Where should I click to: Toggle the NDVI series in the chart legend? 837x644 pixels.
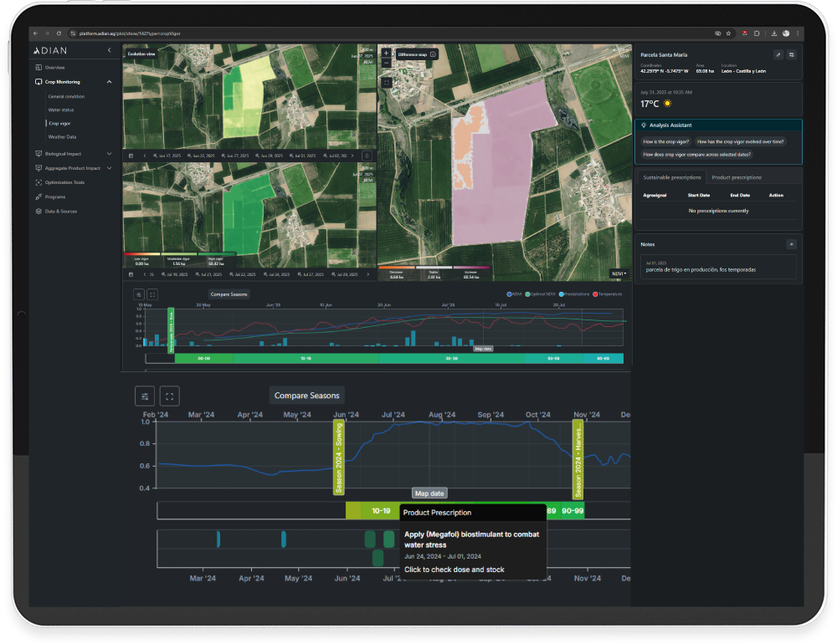pyautogui.click(x=515, y=294)
